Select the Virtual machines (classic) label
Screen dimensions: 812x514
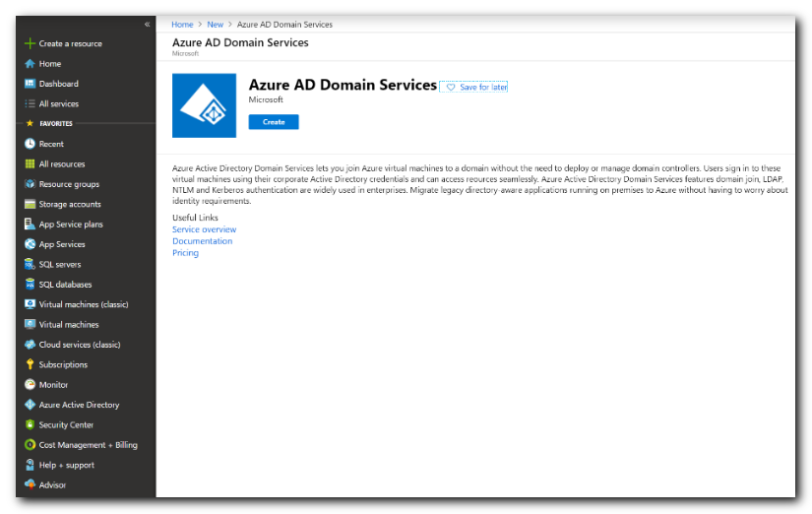click(x=84, y=304)
